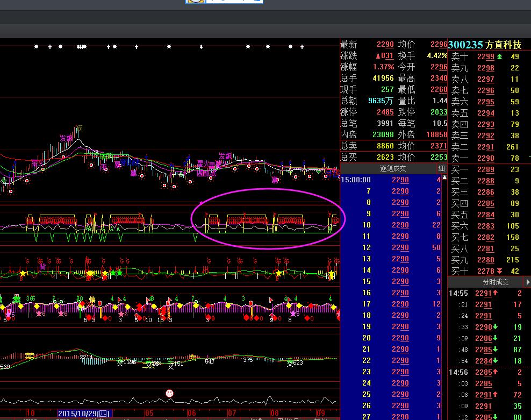Click month marker 07 on the time axis
Viewport: 531px width, 420px height.
coord(232,413)
